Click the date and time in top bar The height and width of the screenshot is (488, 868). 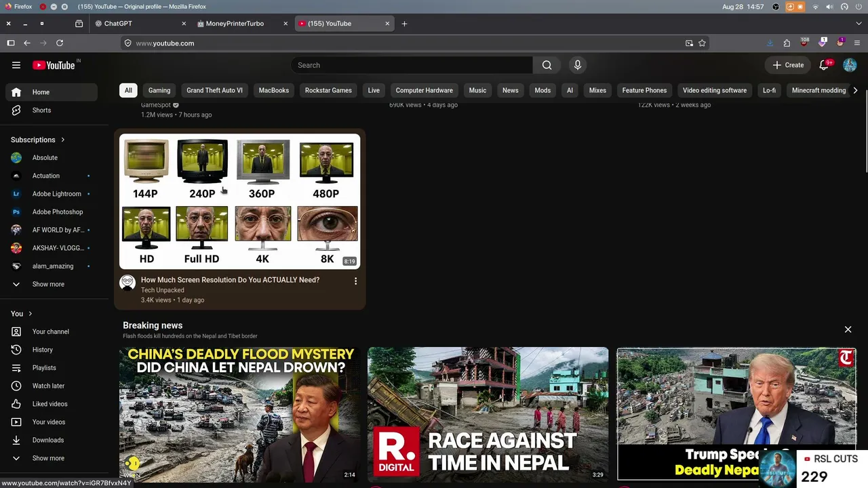[743, 7]
